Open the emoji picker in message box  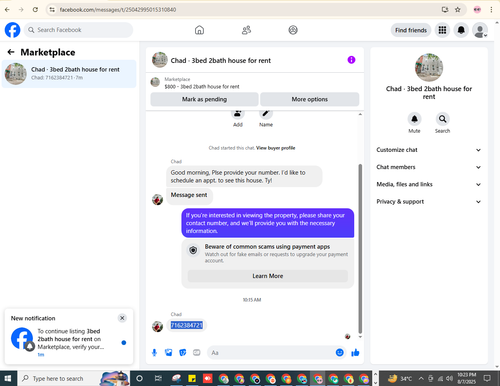tap(340, 352)
